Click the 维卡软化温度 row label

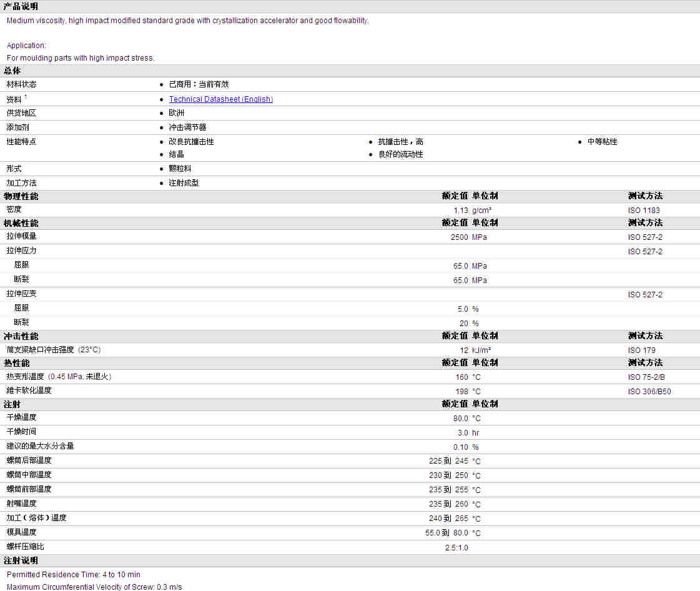pos(29,390)
